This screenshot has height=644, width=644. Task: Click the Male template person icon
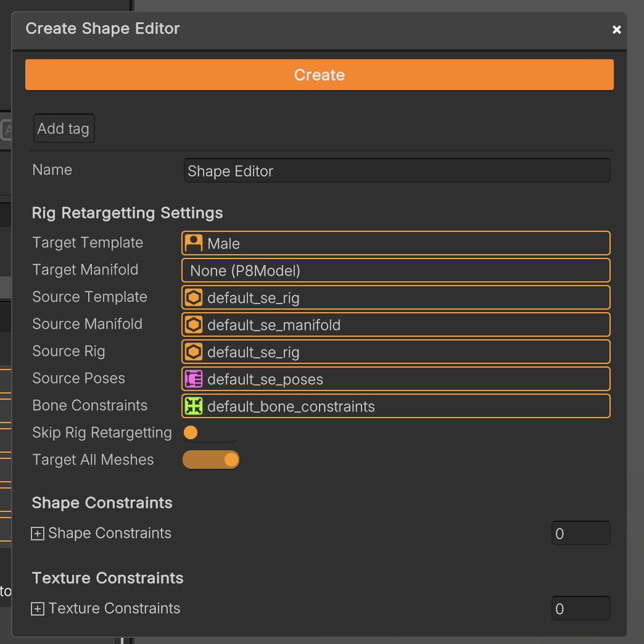(x=194, y=243)
